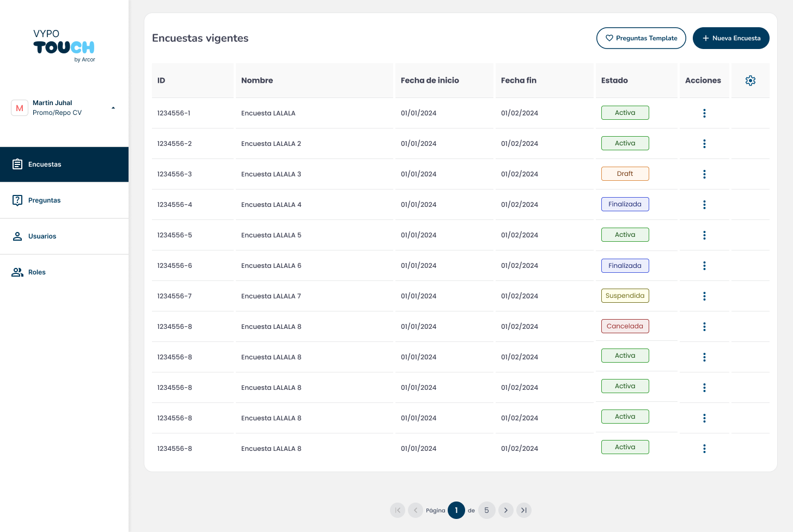Screen dimensions: 793x532
Task: Click total pages number 5
Action: (487, 510)
